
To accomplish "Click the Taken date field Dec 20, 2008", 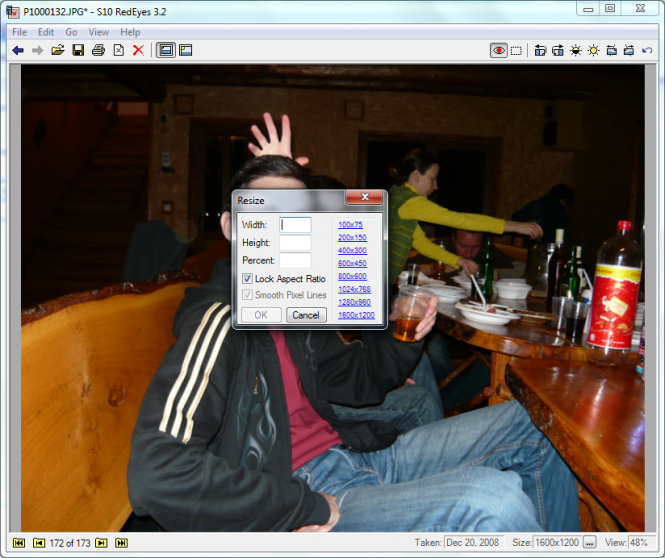I will [x=474, y=542].
